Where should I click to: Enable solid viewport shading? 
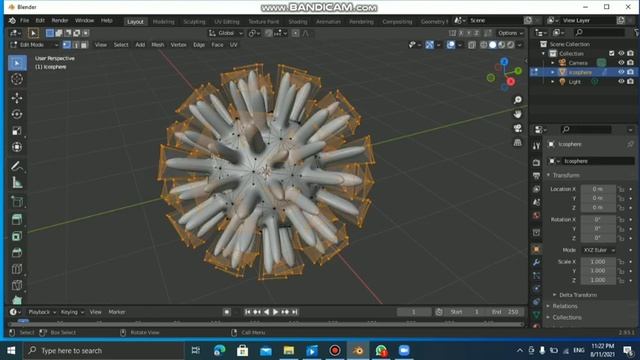493,45
